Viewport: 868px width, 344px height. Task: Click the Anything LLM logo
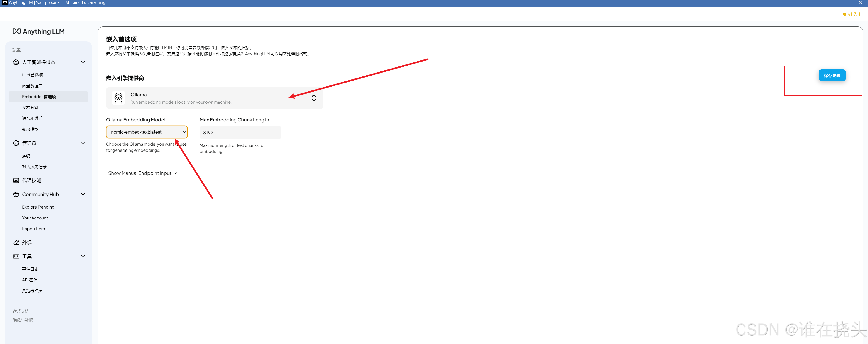tap(38, 31)
